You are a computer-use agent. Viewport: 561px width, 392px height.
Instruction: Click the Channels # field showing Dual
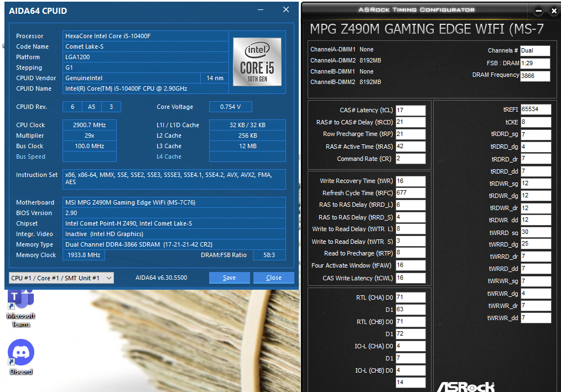[x=535, y=51]
